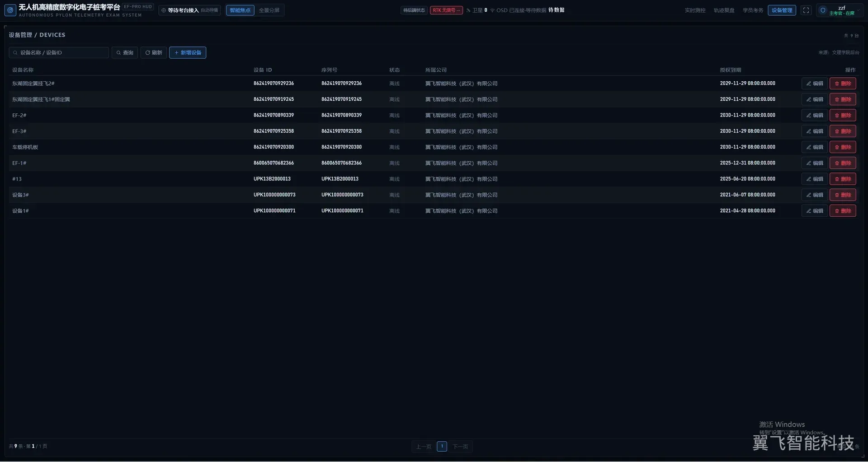Click the 刷新 refresh button
The image size is (868, 462).
coord(154,52)
